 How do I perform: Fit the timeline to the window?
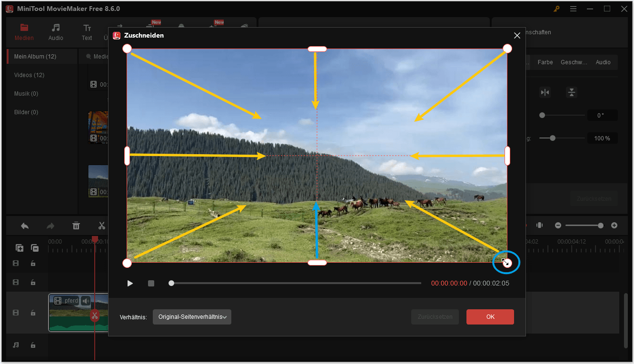tap(539, 226)
